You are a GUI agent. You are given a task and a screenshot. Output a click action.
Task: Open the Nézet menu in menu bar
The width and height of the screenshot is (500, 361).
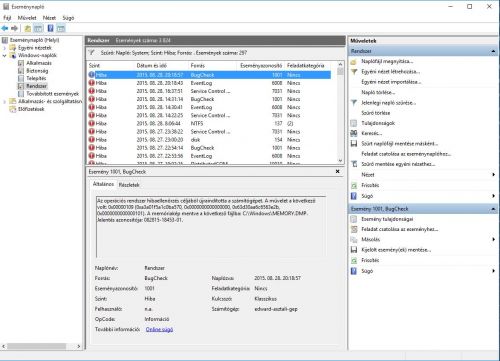pyautogui.click(x=49, y=18)
